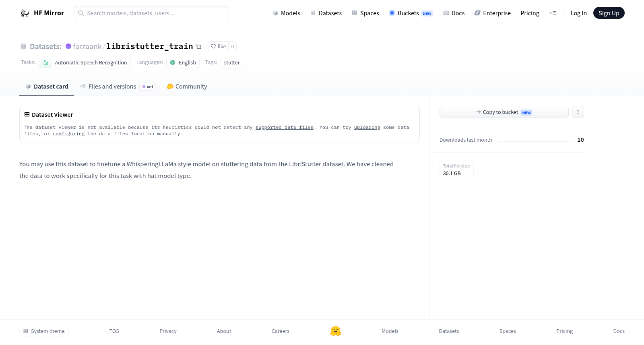644x345 pixels.
Task: Select the Automatic Speech Recognition task tag
Action: point(85,62)
